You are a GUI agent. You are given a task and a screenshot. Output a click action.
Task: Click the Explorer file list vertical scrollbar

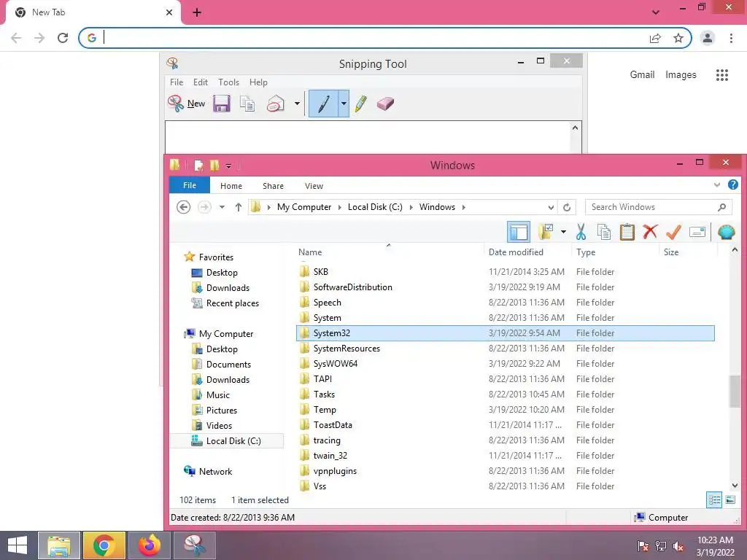point(734,392)
